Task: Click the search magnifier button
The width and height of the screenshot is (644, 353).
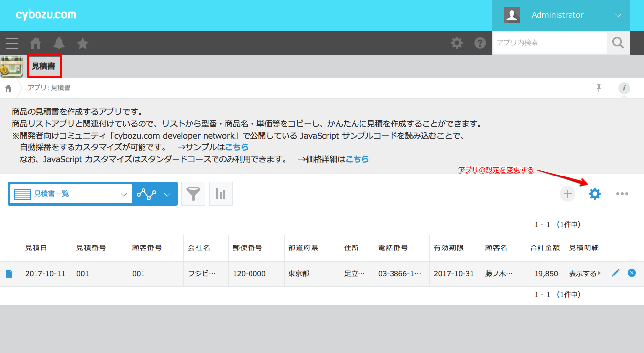Action: coord(618,43)
